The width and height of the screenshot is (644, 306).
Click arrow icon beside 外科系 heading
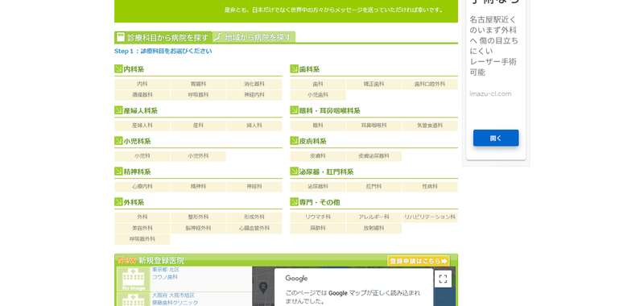118,202
